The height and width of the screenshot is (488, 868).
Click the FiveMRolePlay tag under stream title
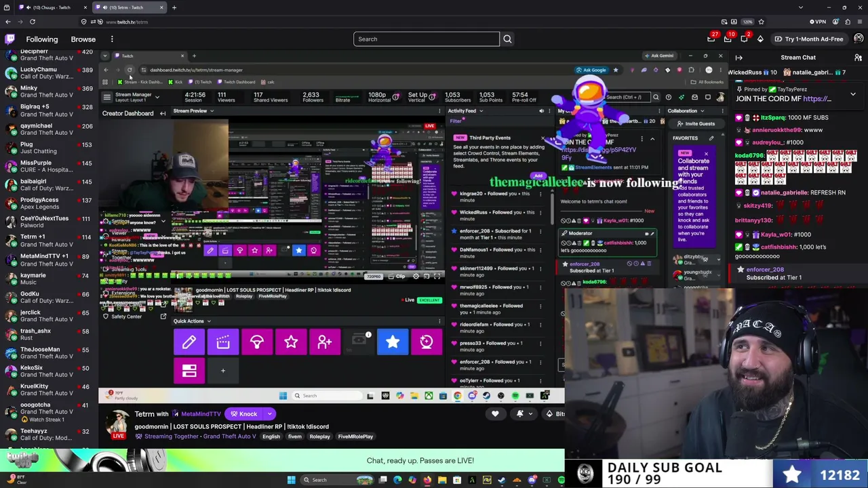(x=355, y=437)
